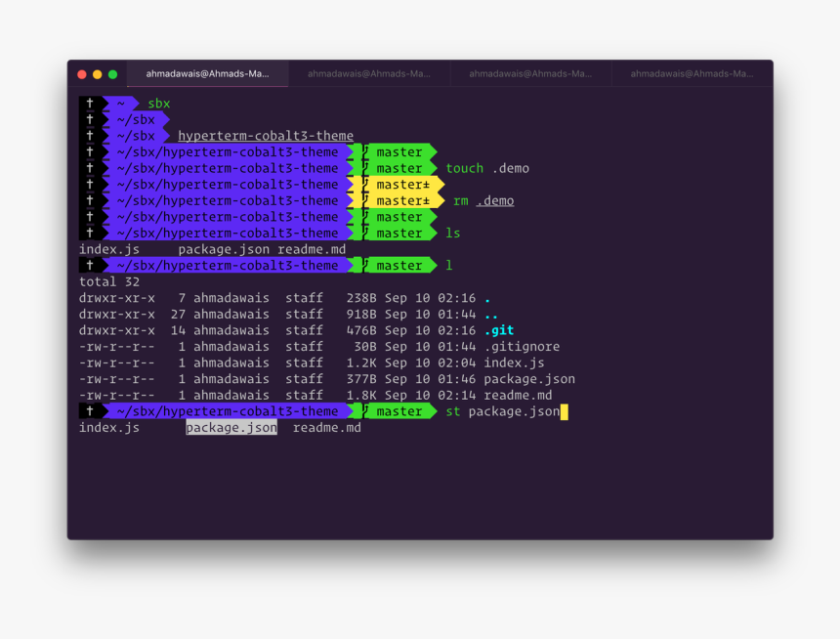Click the cyan .git entry in the listing

tap(498, 330)
